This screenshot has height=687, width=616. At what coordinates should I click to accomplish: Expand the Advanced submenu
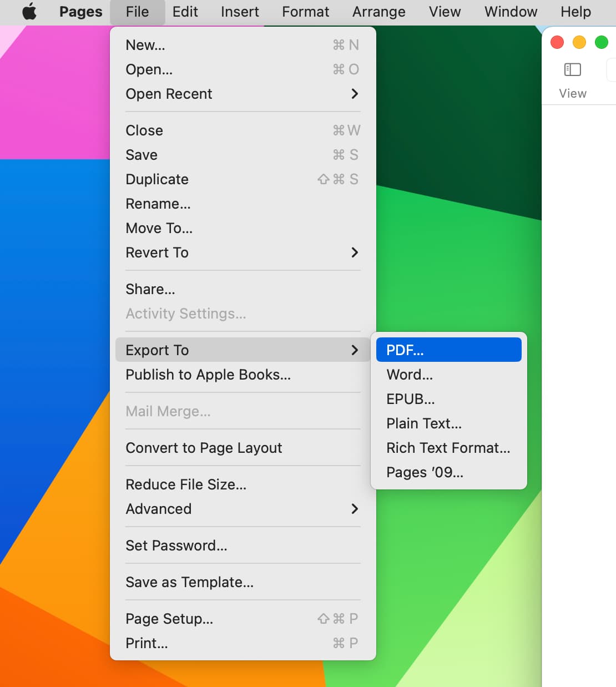[x=243, y=509]
